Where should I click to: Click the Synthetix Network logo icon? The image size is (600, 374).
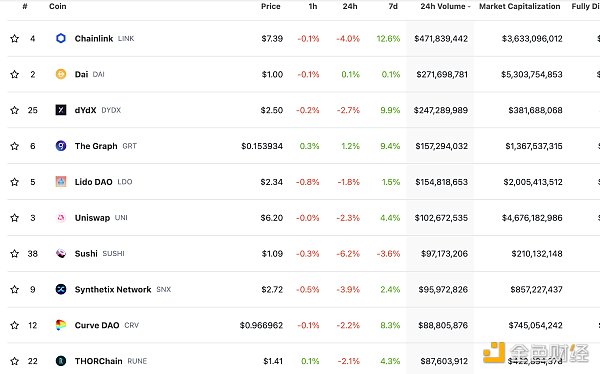point(61,289)
